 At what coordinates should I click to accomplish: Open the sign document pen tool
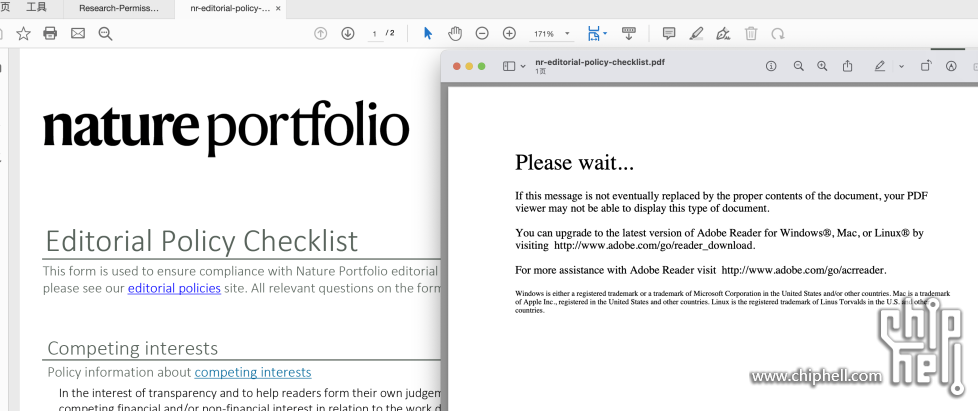(724, 34)
